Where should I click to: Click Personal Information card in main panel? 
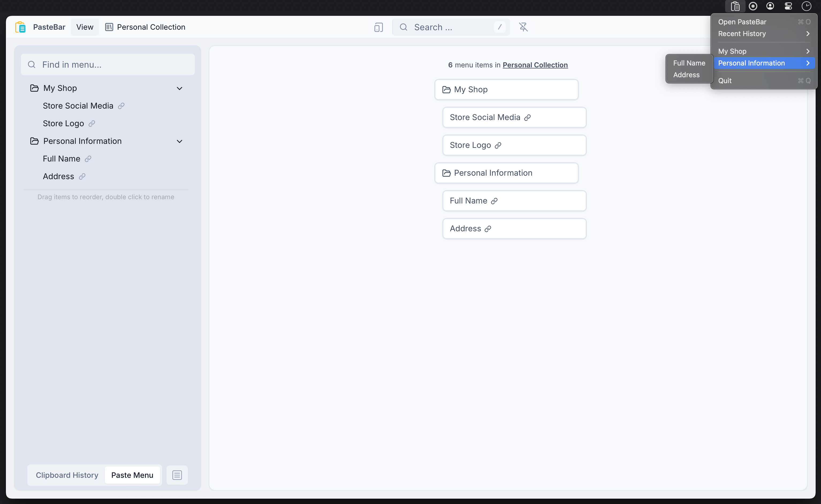[x=506, y=173]
